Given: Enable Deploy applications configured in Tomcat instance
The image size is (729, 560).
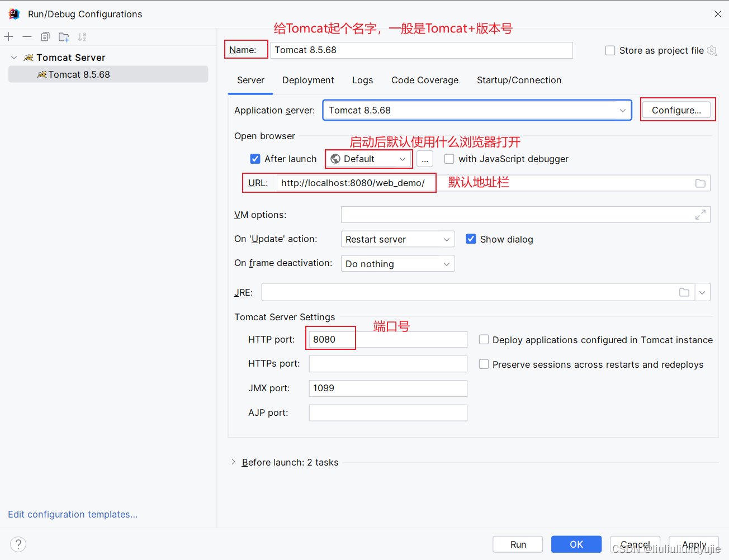Looking at the screenshot, I should tap(484, 339).
